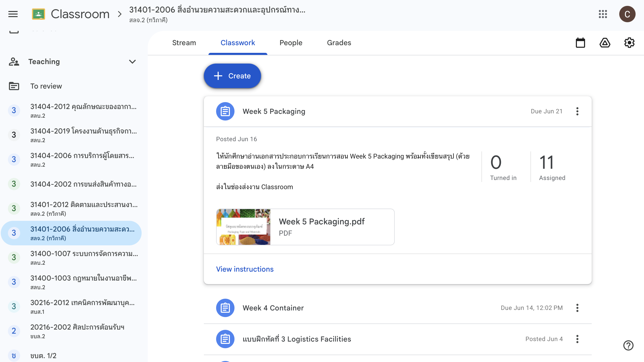The height and width of the screenshot is (362, 644).
Task: Click the Classroom home title link
Action: click(80, 14)
